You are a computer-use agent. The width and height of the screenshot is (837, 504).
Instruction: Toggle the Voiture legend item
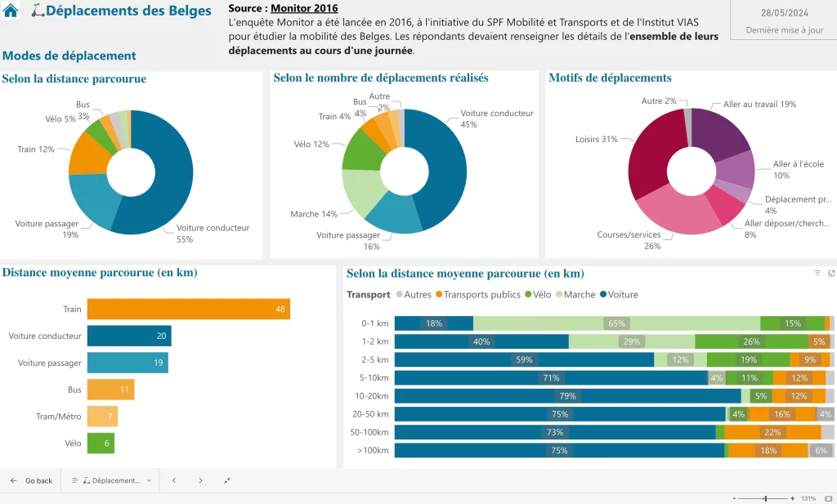tap(619, 295)
